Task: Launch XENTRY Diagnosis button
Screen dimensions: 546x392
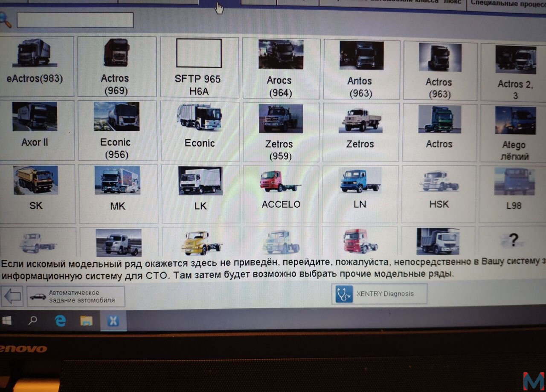Action: click(x=379, y=294)
